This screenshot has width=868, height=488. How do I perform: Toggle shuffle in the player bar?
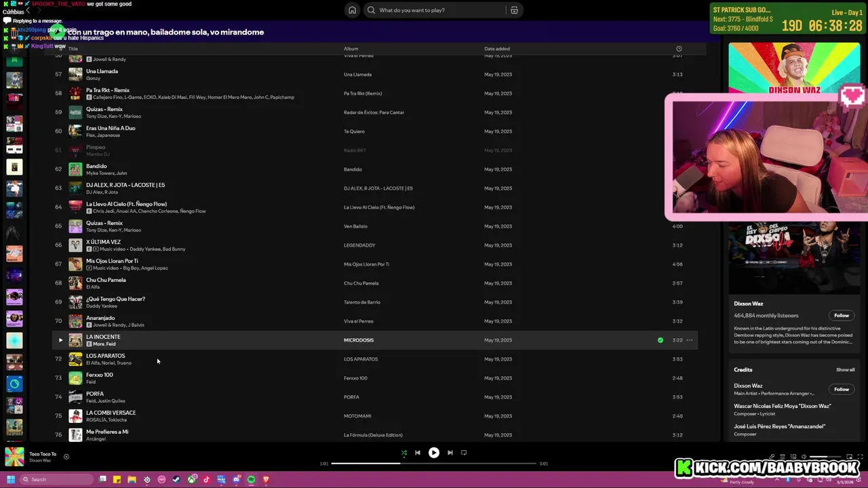[403, 453]
